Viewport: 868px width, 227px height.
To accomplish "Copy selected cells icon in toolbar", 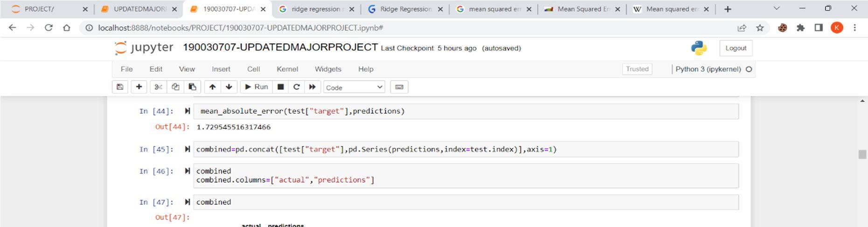I will (175, 87).
